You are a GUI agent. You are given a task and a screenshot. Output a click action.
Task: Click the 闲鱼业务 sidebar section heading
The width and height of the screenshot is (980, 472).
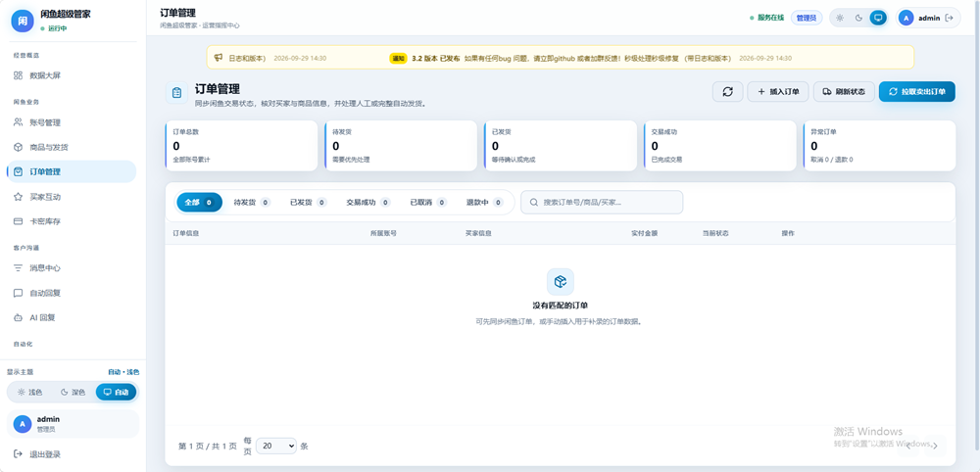26,102
